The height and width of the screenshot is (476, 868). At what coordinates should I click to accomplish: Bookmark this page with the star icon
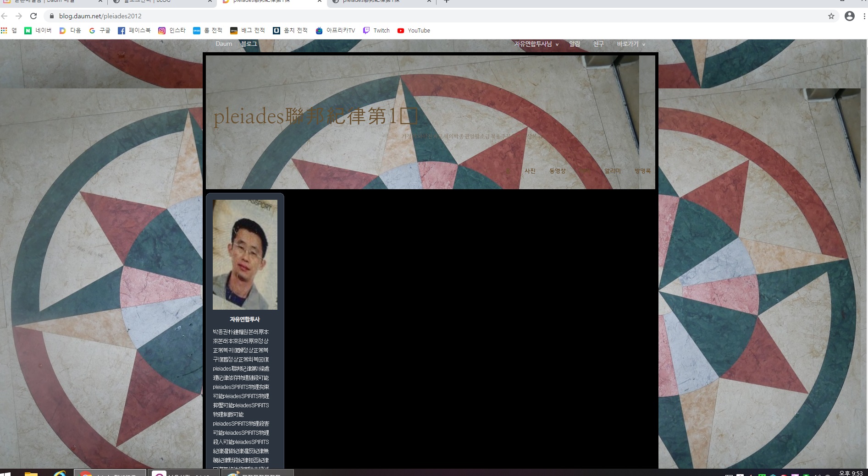click(x=831, y=16)
